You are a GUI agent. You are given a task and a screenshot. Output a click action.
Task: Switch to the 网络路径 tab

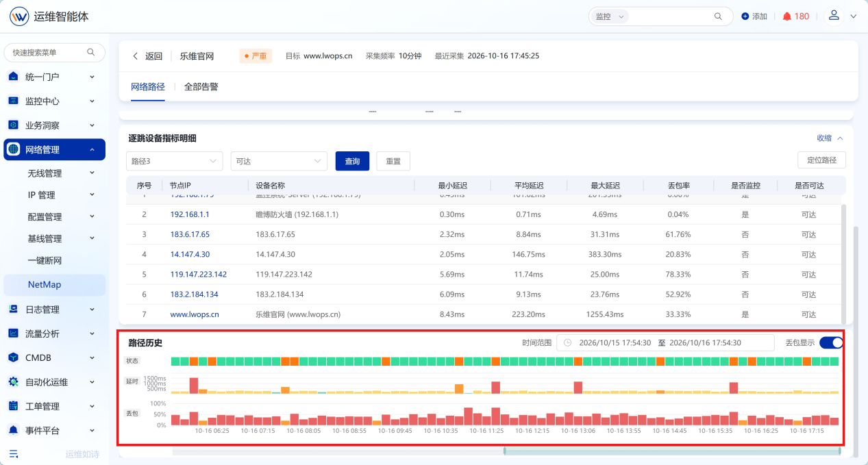[148, 87]
